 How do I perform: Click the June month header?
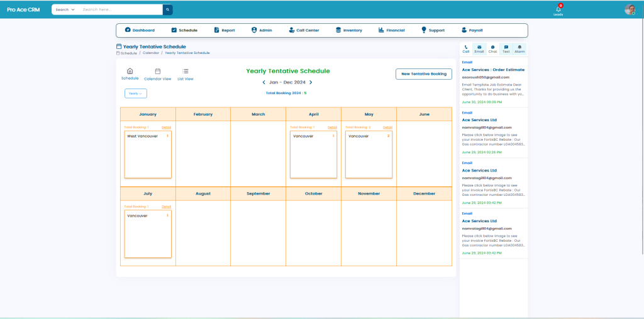coord(425,114)
